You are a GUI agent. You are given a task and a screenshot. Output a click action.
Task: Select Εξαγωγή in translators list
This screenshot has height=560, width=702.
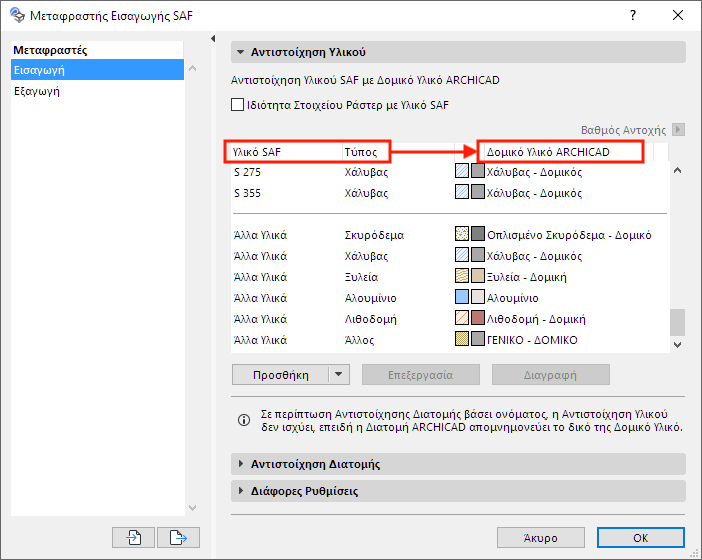click(97, 91)
